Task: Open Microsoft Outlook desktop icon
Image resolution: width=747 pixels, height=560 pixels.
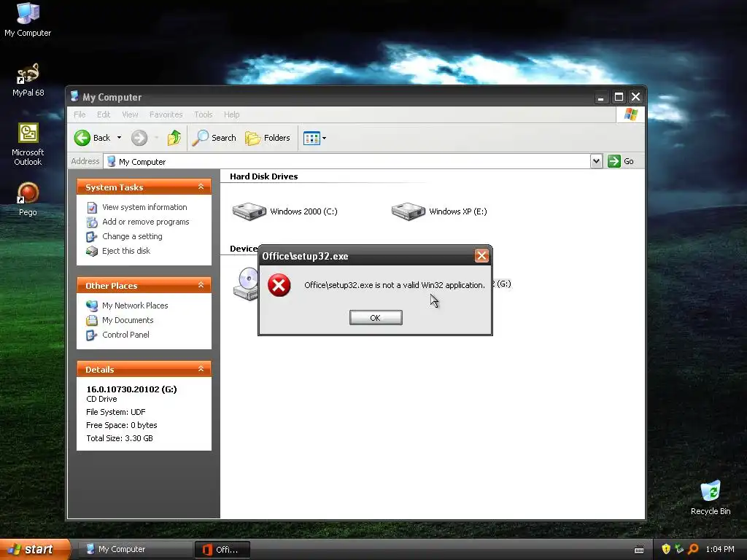Action: [28, 144]
